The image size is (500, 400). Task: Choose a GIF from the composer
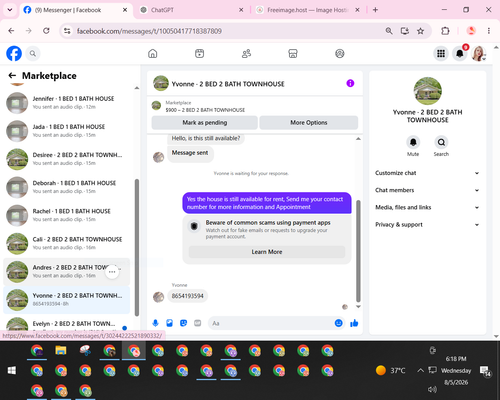tap(198, 323)
